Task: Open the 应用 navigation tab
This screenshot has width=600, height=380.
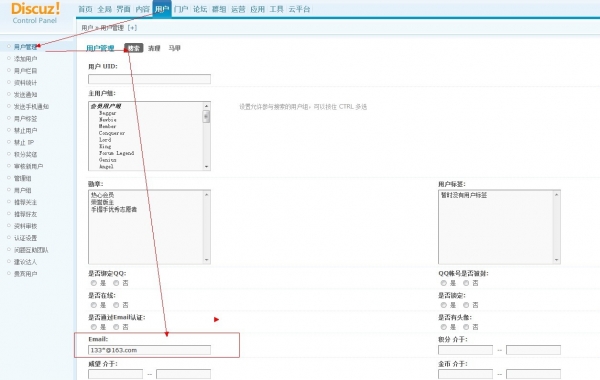Action: click(258, 9)
